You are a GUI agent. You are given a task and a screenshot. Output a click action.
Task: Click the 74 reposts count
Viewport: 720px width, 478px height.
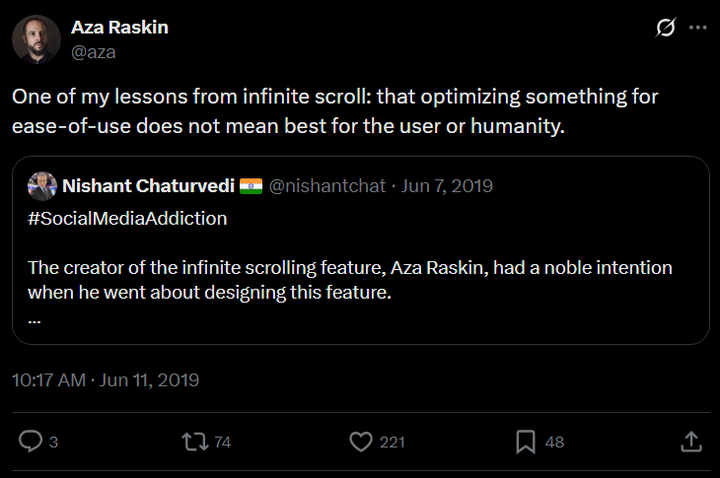[x=223, y=442]
